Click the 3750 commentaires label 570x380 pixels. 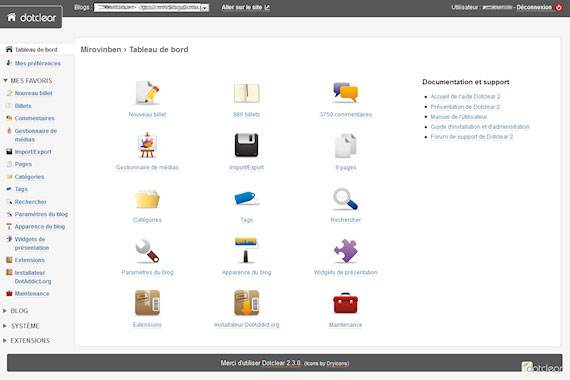346,115
